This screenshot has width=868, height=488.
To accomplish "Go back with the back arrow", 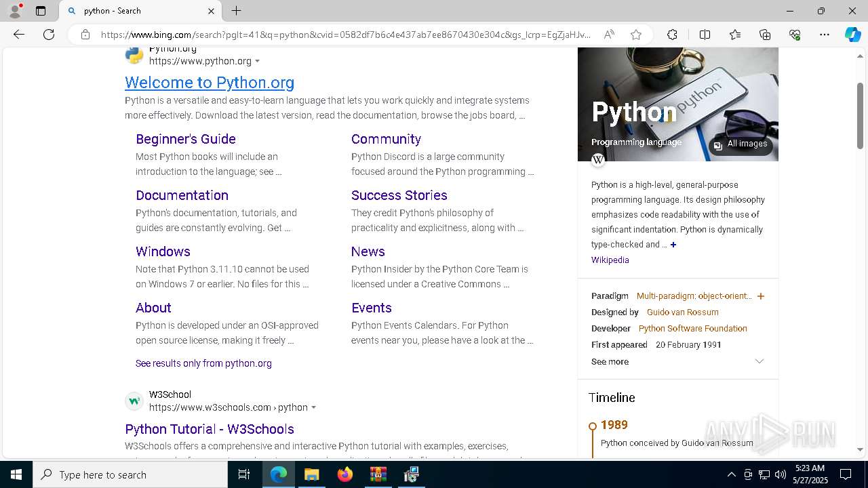I will [x=19, y=35].
